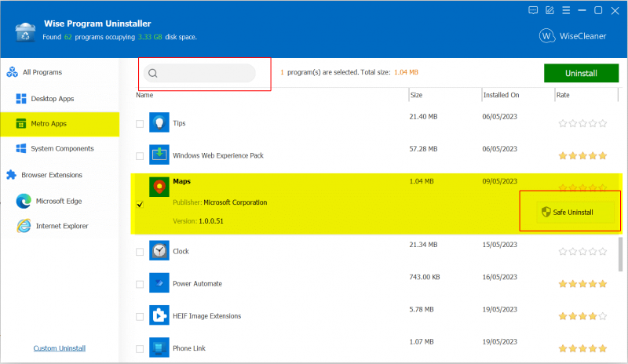Adjust Power Automate star rating
This screenshot has height=364, width=628.
[582, 284]
